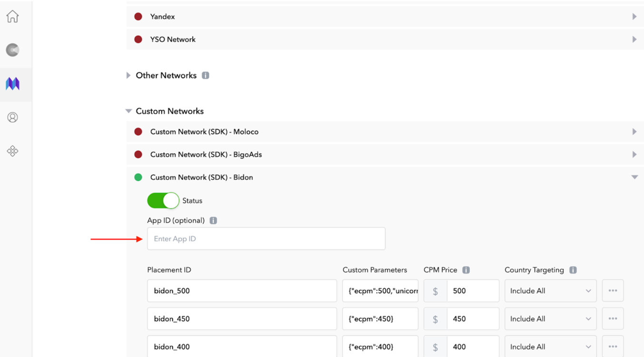Image resolution: width=644 pixels, height=357 pixels.
Task: Click info icon next to Other Networks
Action: coord(205,76)
